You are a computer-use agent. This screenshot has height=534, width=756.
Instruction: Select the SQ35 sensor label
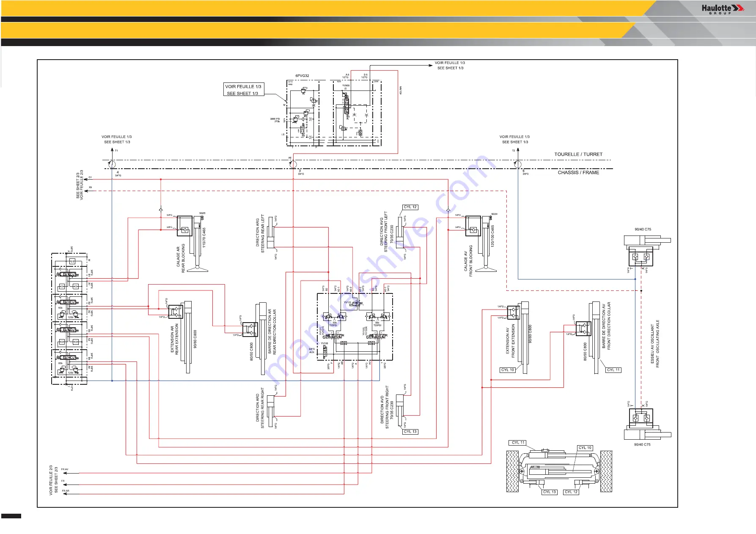tap(202, 214)
